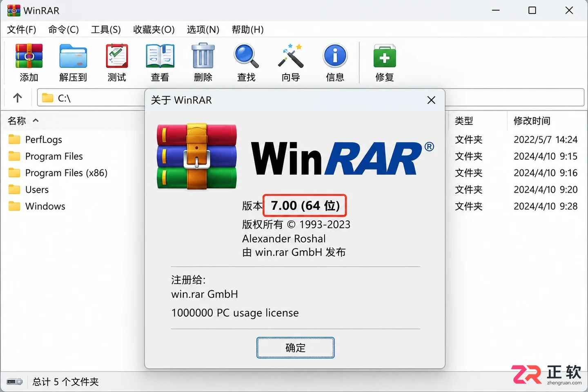Click the disk drive icon in status bar
588x392 pixels.
(15, 382)
